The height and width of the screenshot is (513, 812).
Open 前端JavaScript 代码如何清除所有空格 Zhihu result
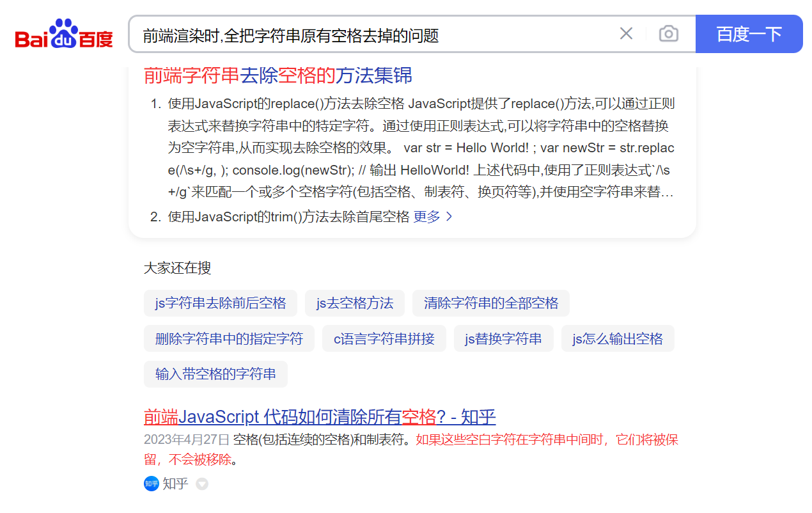(x=320, y=417)
